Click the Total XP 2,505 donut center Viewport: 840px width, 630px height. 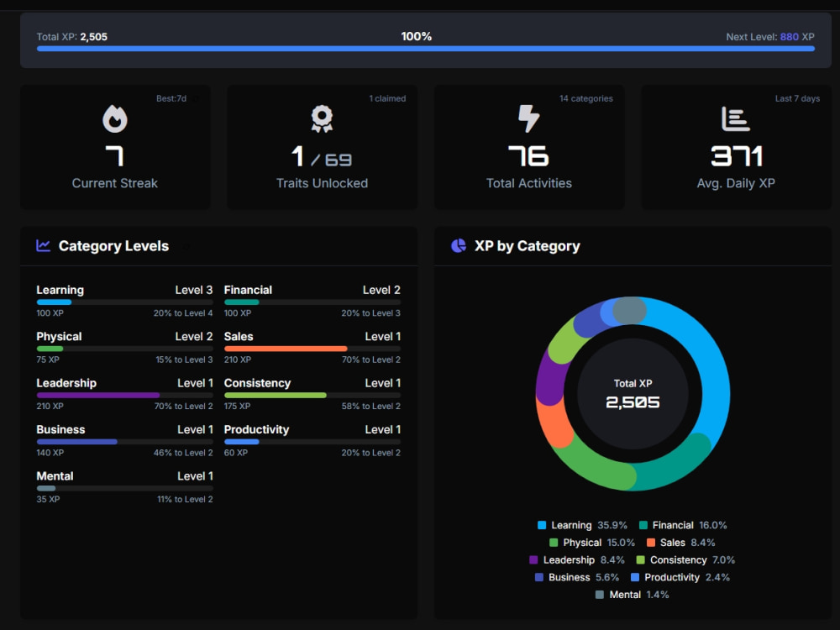(633, 394)
